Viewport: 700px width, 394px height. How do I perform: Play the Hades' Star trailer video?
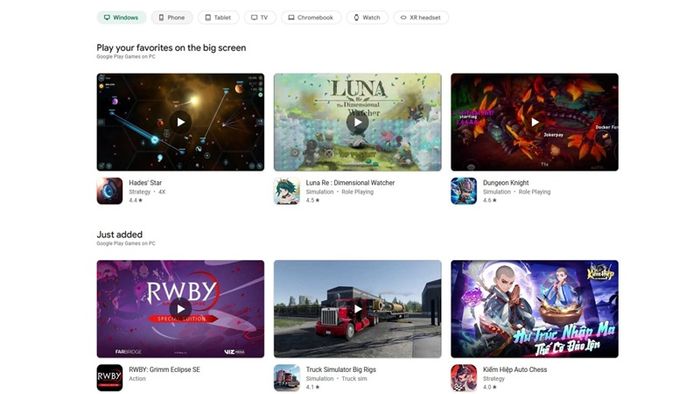click(180, 122)
